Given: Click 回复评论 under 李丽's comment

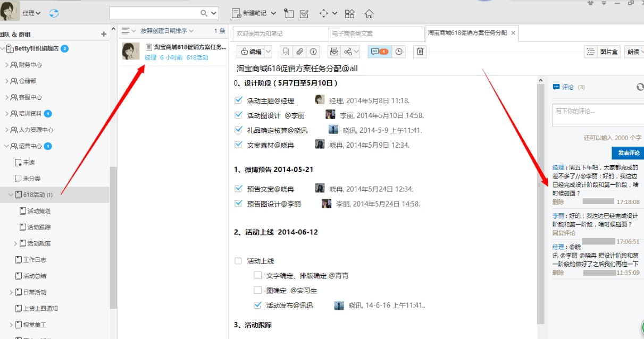Looking at the screenshot, I should (x=564, y=233).
